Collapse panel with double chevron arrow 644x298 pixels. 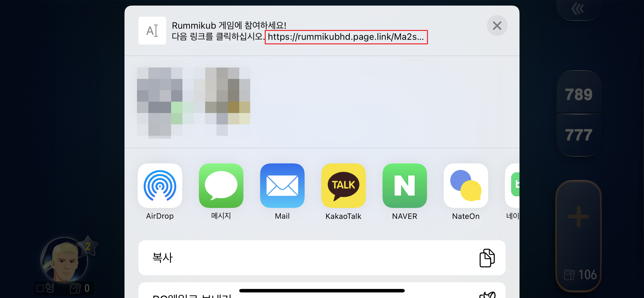pos(577,9)
